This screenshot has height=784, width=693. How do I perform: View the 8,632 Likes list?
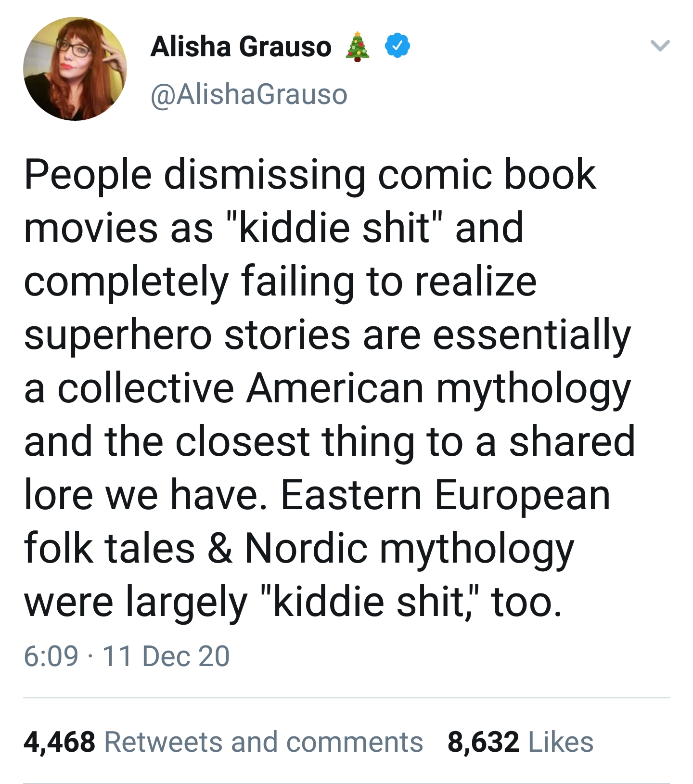click(x=520, y=742)
